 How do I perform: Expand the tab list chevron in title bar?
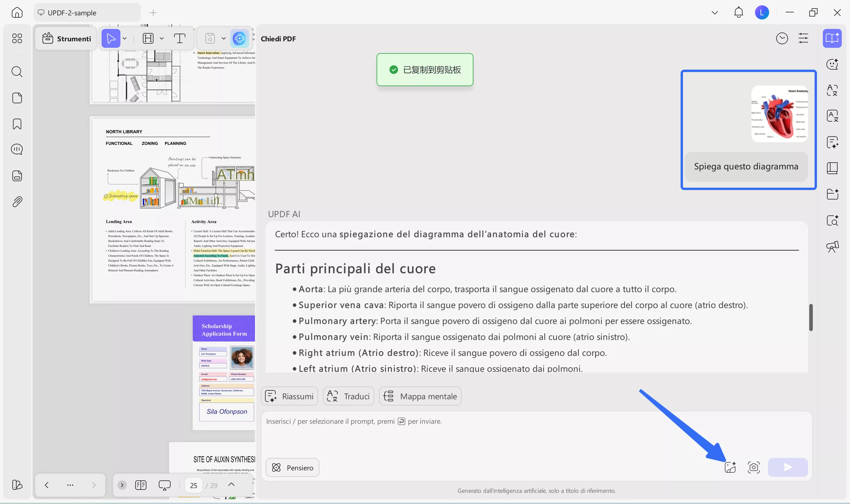pyautogui.click(x=715, y=13)
